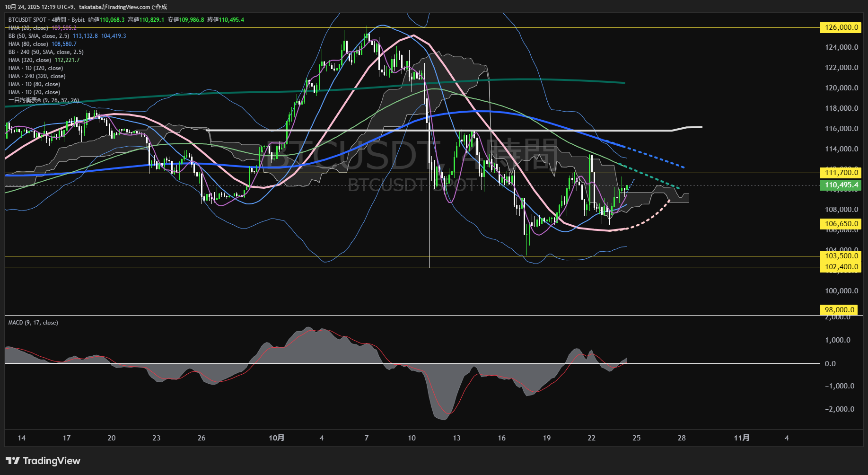Click the 98,000.0 yellow price label
The image size is (868, 475).
(x=840, y=310)
